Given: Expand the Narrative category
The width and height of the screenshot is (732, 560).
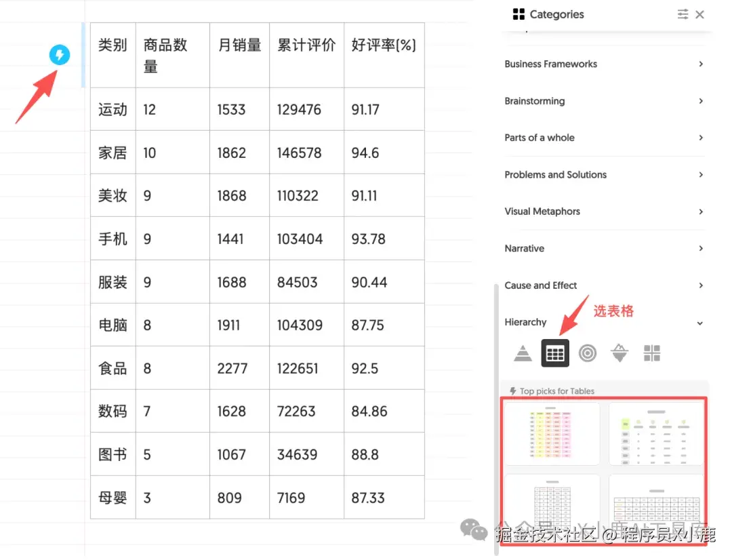Looking at the screenshot, I should point(604,248).
